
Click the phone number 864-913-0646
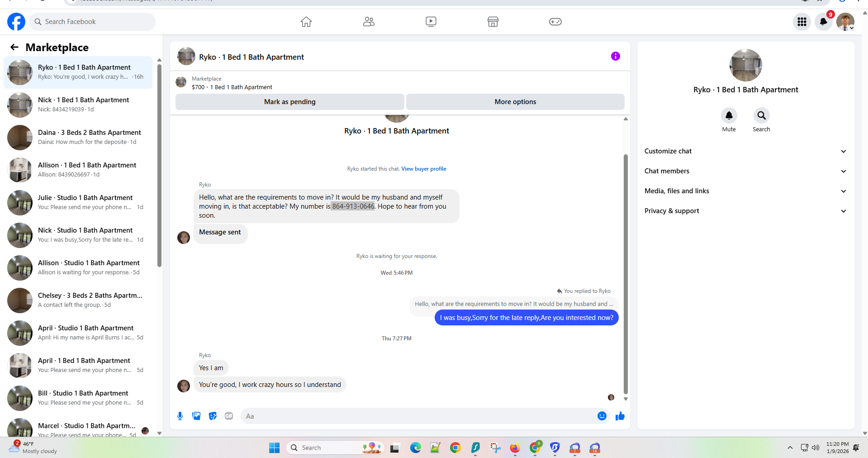coord(353,206)
